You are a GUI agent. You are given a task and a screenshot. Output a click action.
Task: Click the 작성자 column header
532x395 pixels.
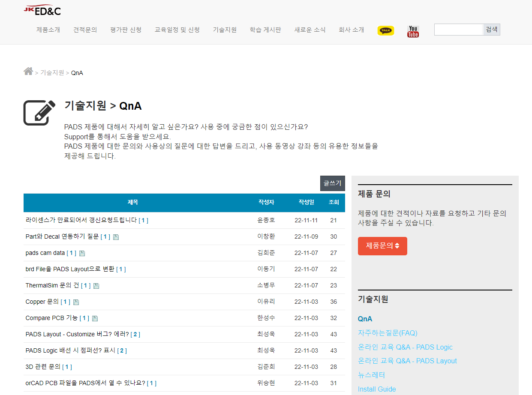pos(266,202)
